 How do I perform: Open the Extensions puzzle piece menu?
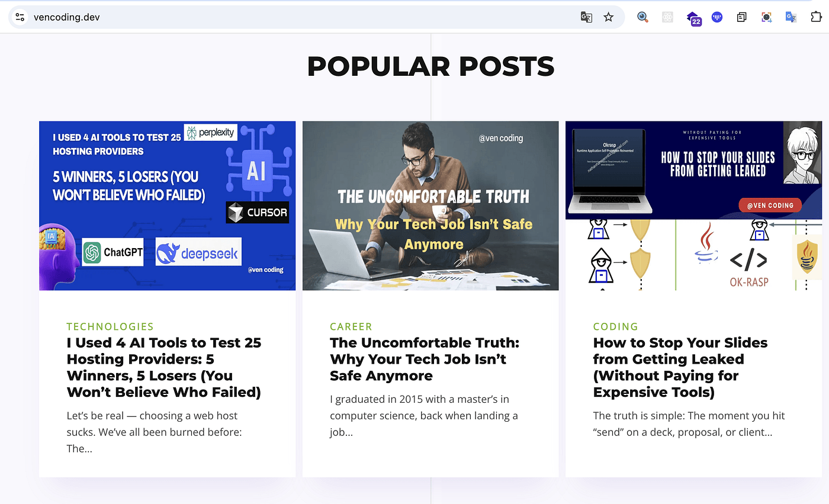coord(815,17)
